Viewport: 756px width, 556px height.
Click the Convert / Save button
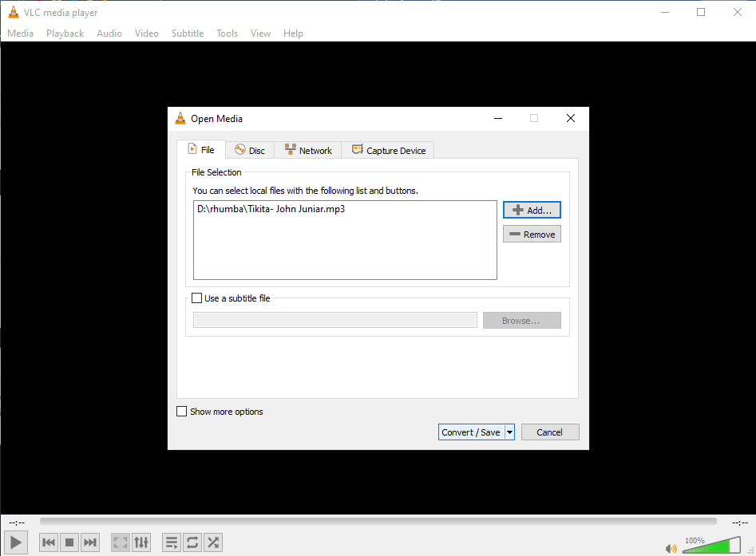pyautogui.click(x=471, y=432)
